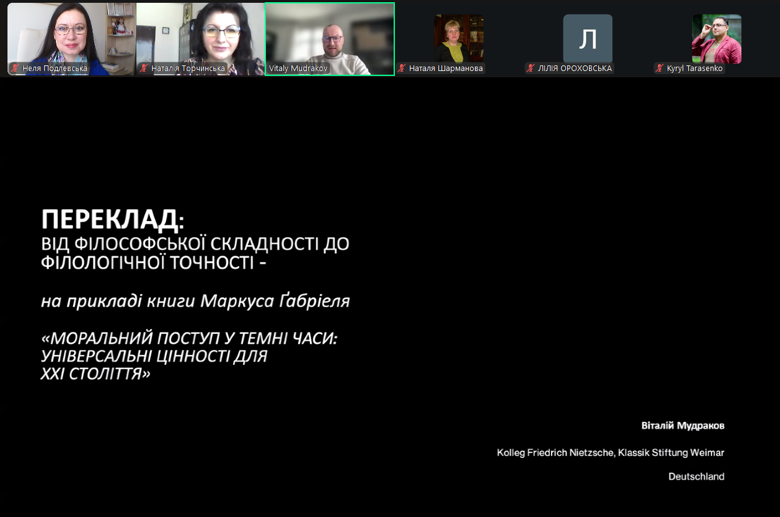Click the Kyryl Tarasenko name label
This screenshot has width=780, height=517.
point(694,68)
